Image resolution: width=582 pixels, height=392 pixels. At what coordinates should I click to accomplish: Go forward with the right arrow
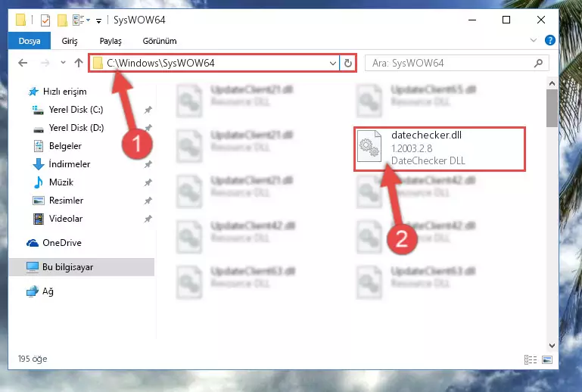(x=45, y=63)
